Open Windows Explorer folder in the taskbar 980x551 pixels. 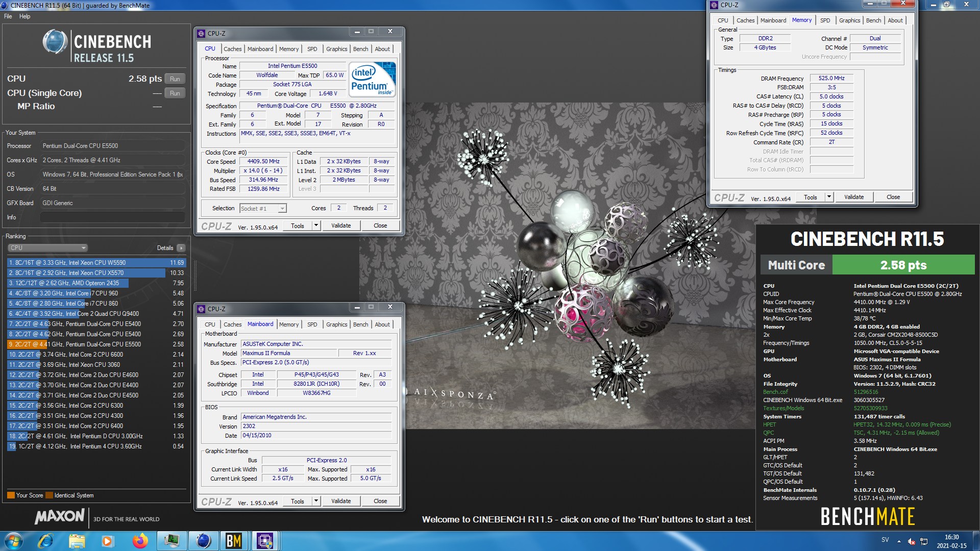tap(77, 541)
